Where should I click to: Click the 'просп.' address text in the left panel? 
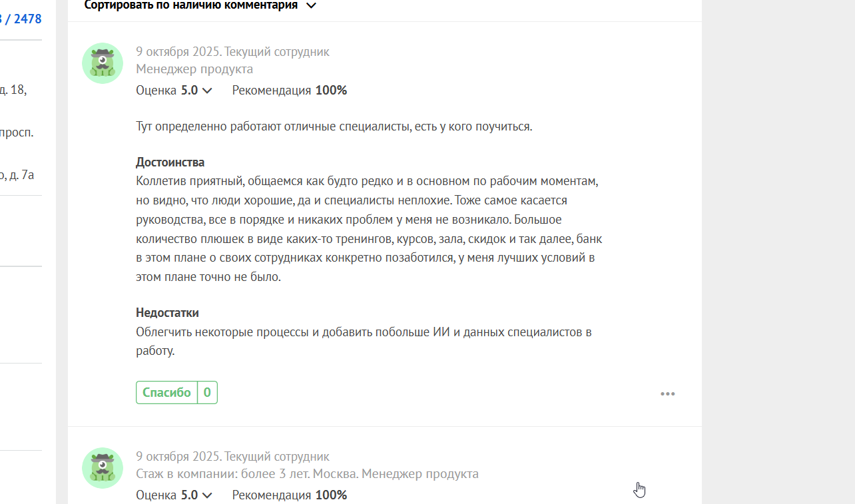click(17, 132)
